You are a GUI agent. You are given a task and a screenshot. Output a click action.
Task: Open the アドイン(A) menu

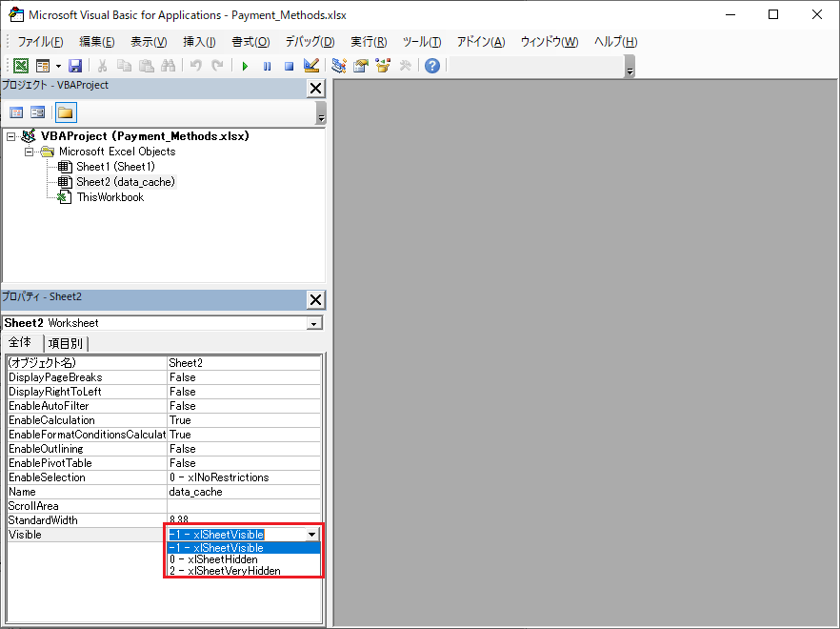click(x=481, y=42)
